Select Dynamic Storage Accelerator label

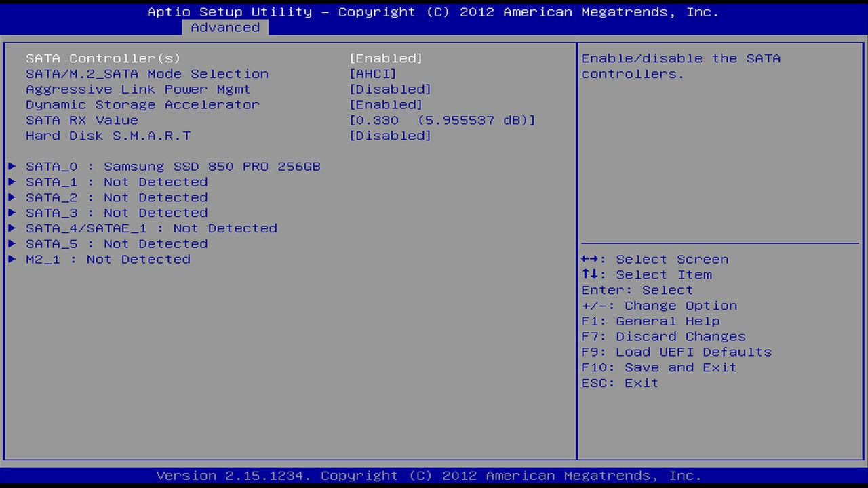142,105
